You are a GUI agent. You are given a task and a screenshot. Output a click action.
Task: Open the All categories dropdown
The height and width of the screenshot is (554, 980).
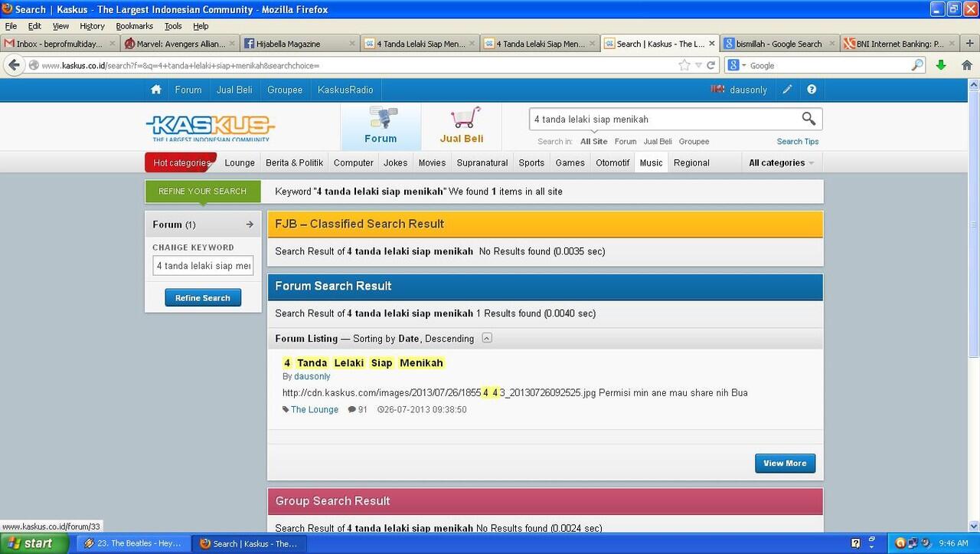pos(781,162)
